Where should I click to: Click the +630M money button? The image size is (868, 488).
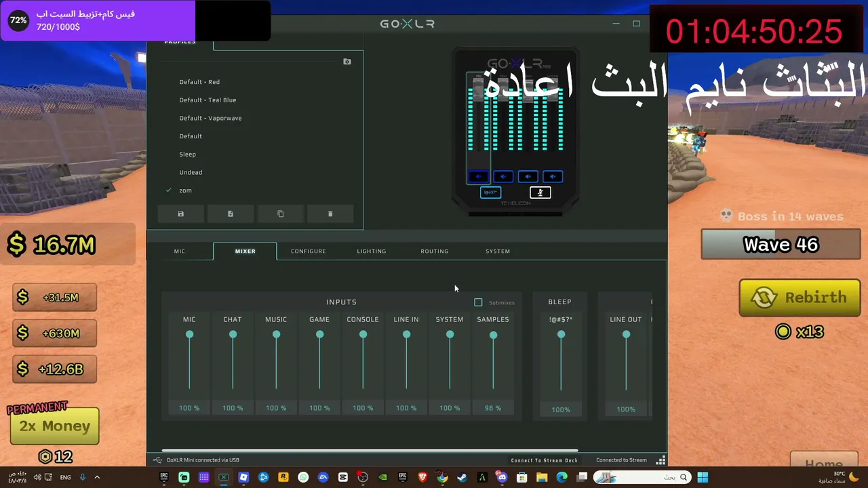pyautogui.click(x=55, y=333)
